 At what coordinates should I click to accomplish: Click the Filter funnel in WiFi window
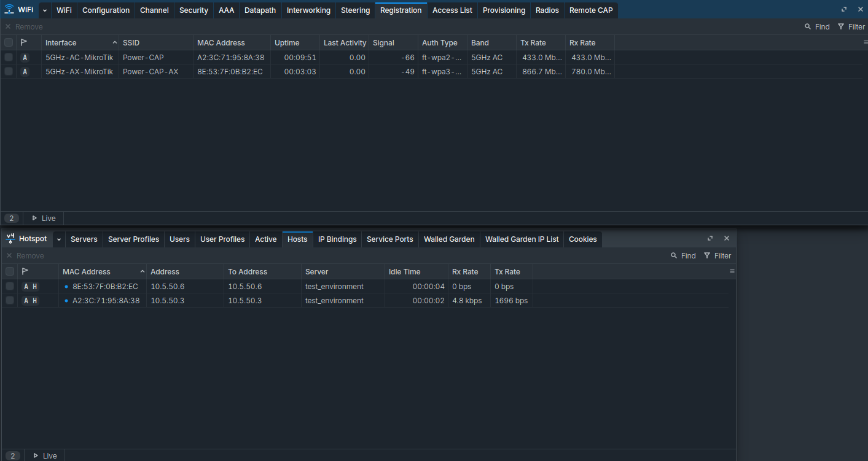coord(841,27)
